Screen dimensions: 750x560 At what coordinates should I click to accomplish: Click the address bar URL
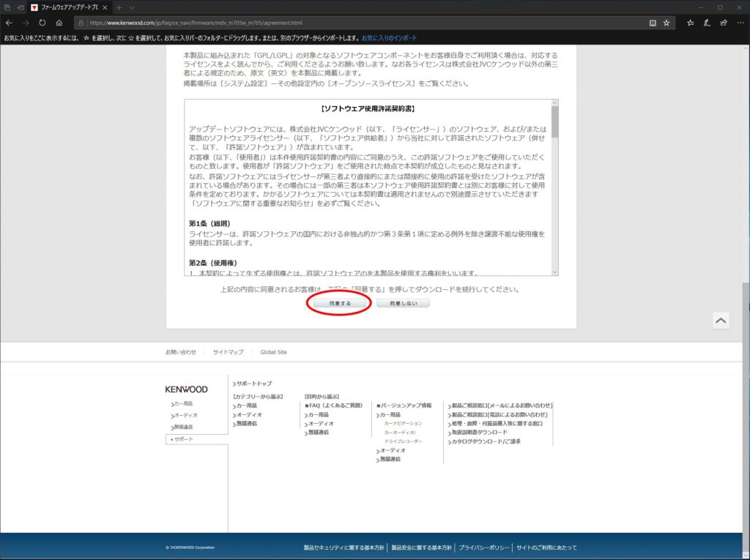[x=196, y=23]
